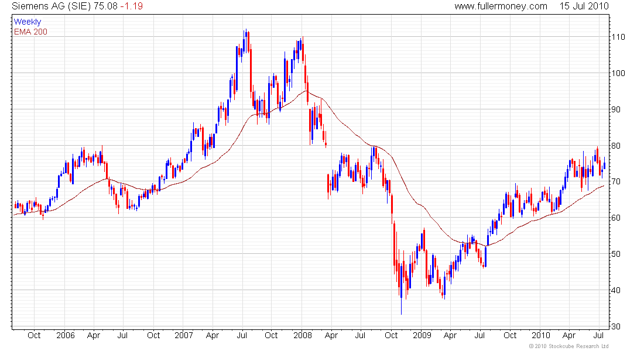
Task: Click the 75.08 last price value
Action: (105, 6)
